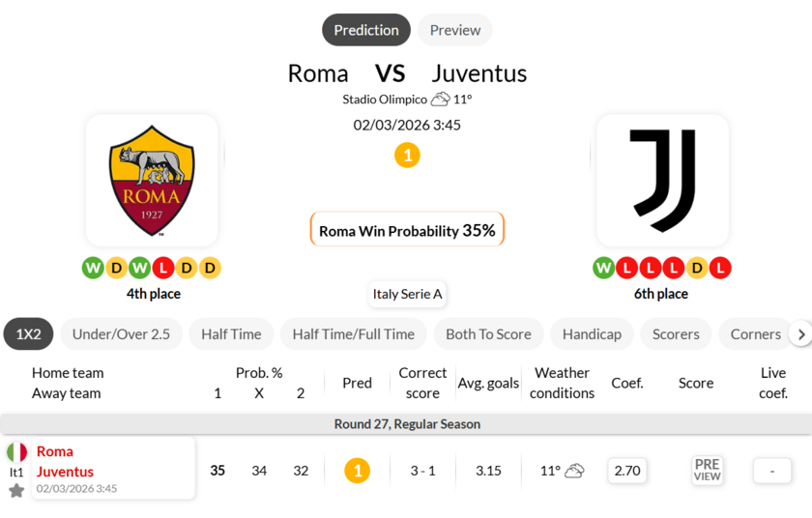Click the favorite star icon beside the match

point(16,491)
